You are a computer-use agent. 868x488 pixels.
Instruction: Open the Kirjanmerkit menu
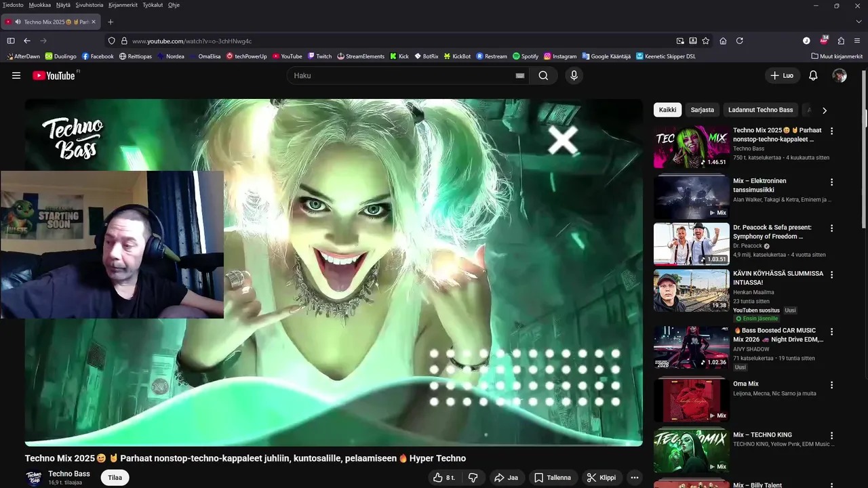click(x=123, y=5)
